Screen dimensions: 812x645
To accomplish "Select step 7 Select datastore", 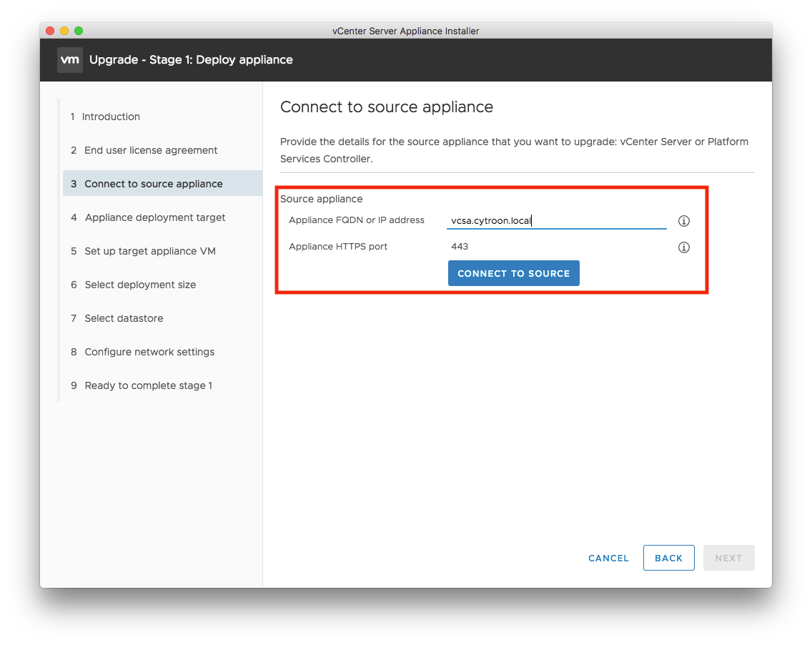I will [117, 319].
